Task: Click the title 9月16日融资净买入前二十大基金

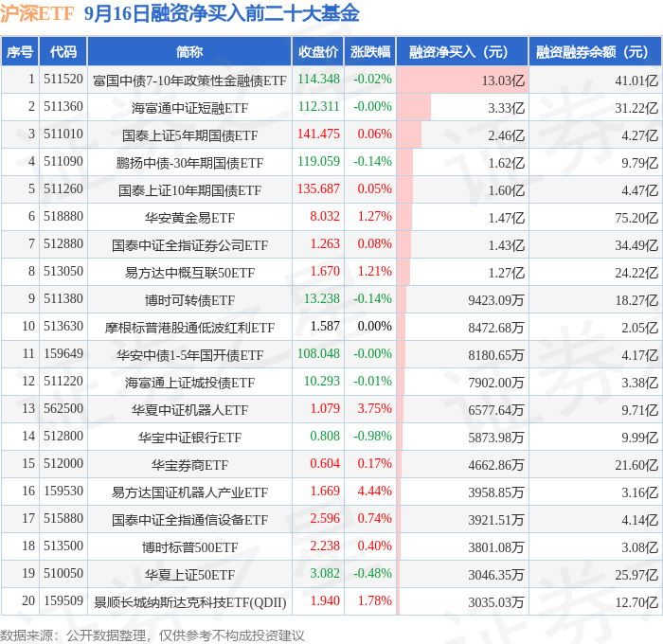Action: [x=222, y=13]
